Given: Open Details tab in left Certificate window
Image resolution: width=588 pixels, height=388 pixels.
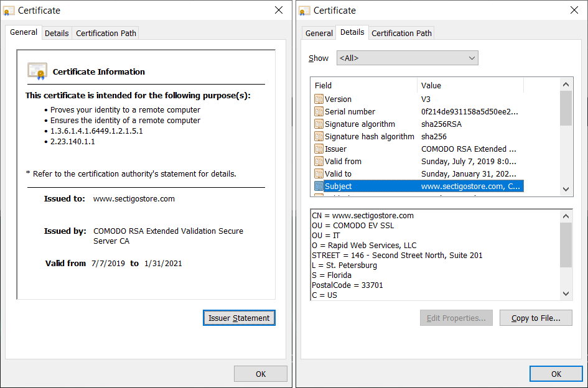Looking at the screenshot, I should pyautogui.click(x=57, y=33).
